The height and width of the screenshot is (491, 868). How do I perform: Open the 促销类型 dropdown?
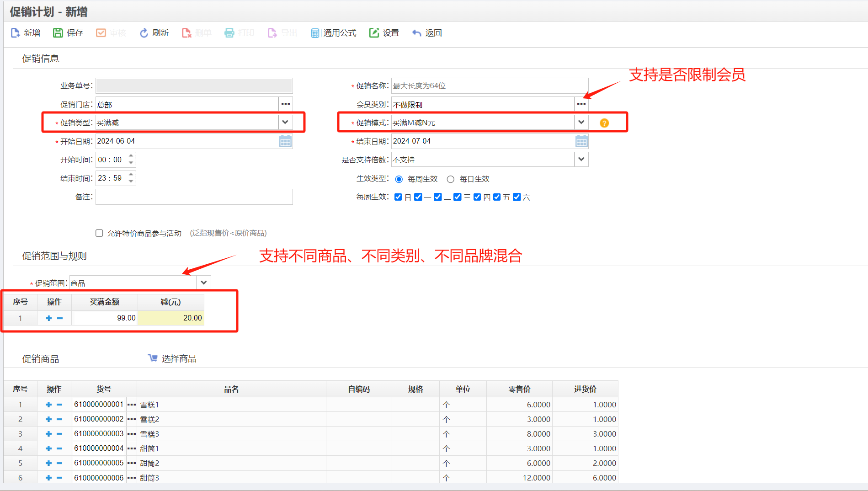[285, 122]
